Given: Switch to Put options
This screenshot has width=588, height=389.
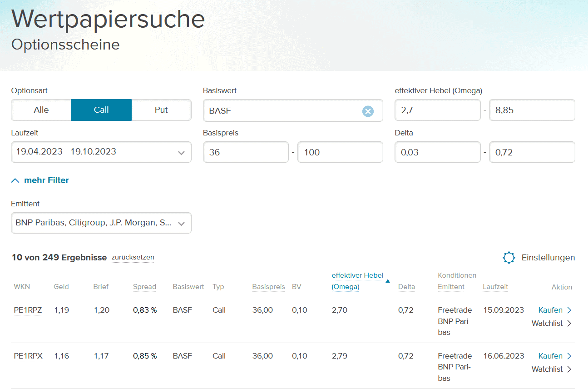Looking at the screenshot, I should click(161, 110).
